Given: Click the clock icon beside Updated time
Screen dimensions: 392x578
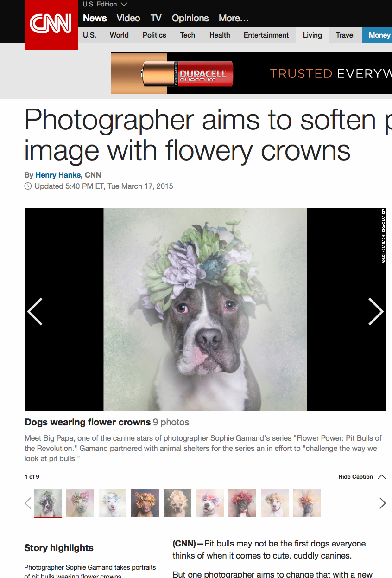Looking at the screenshot, I should (x=28, y=186).
